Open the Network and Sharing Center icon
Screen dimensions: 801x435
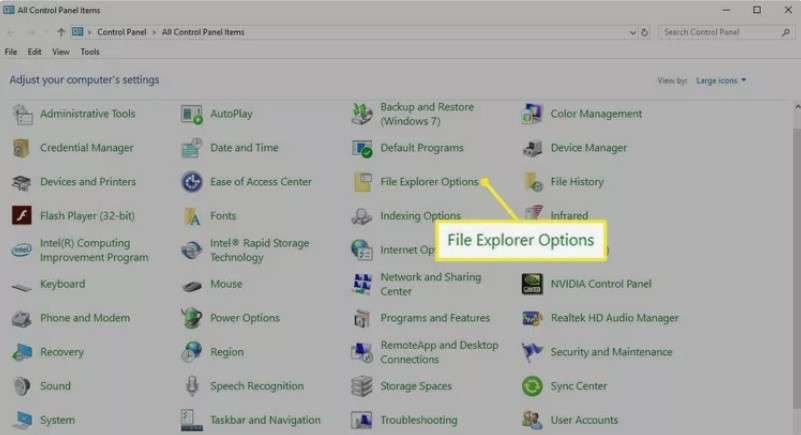coord(362,284)
